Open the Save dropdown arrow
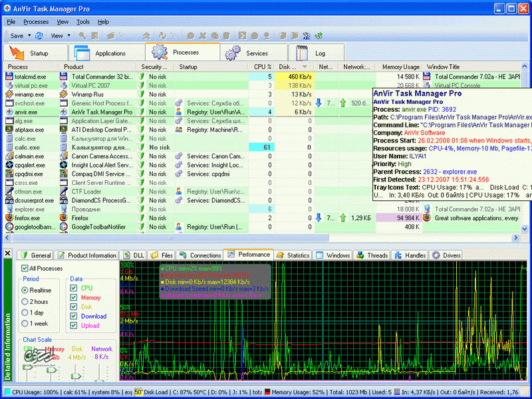 pyautogui.click(x=29, y=35)
